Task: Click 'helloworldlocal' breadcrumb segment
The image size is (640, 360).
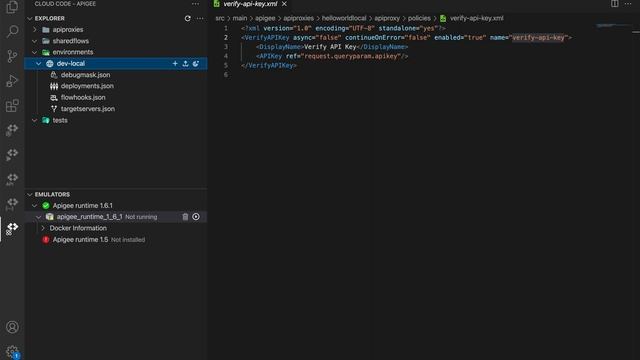Action: pos(344,18)
